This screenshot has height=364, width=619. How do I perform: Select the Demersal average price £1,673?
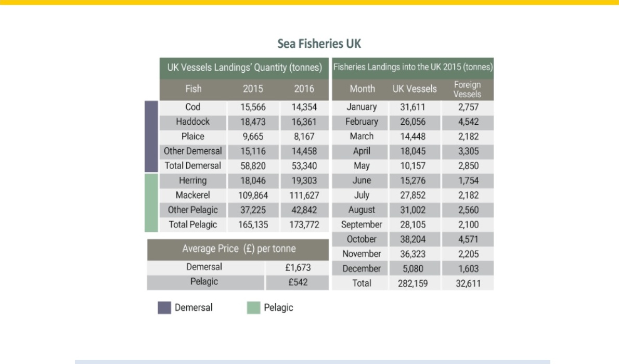[x=298, y=268]
